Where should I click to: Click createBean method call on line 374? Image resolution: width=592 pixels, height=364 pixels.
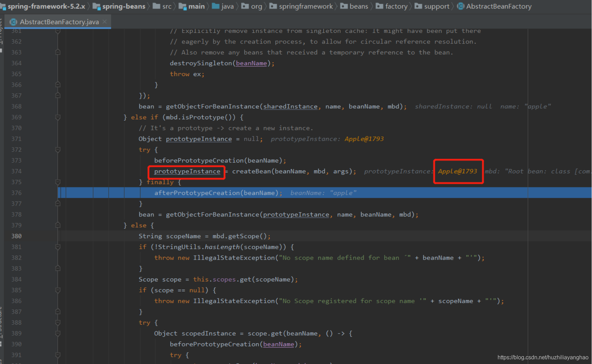[252, 171]
